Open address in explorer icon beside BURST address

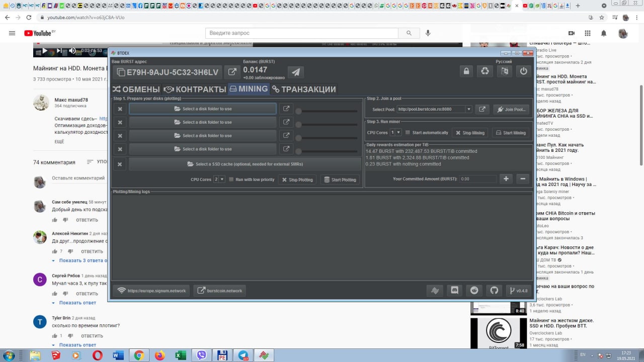(232, 72)
